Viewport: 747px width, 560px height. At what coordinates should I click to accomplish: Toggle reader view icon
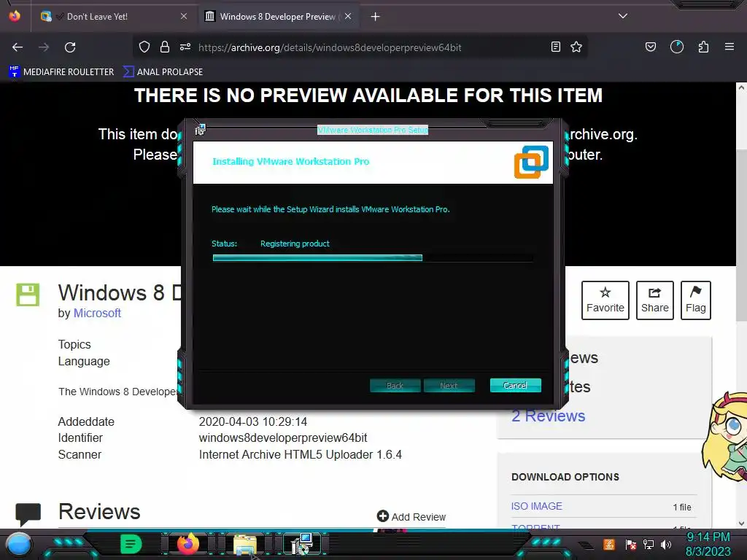tap(555, 47)
